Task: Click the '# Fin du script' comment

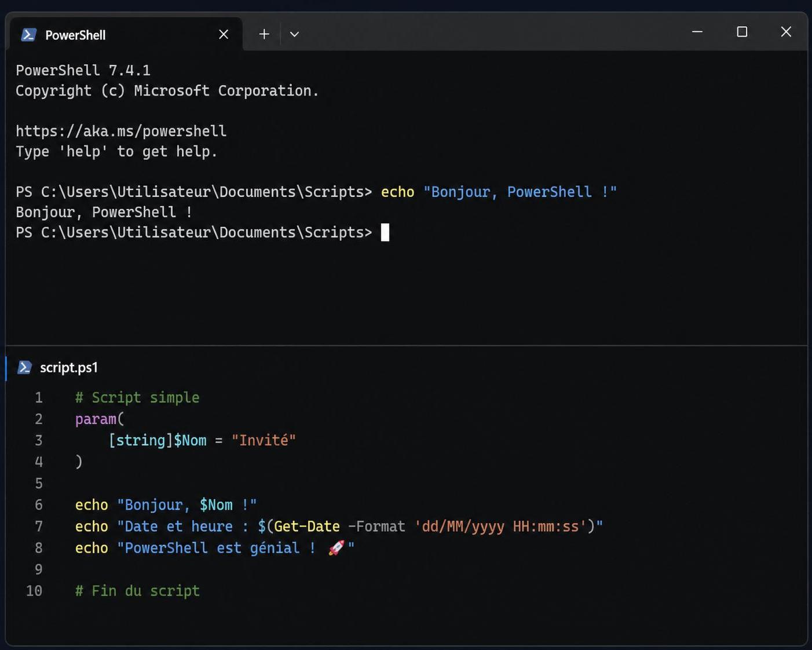Action: click(137, 591)
